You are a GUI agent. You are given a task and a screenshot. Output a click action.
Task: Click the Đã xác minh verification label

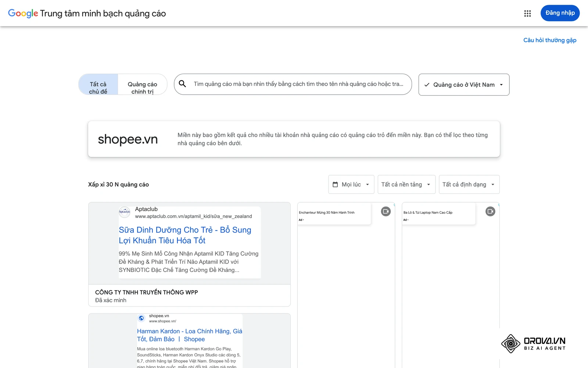111,300
